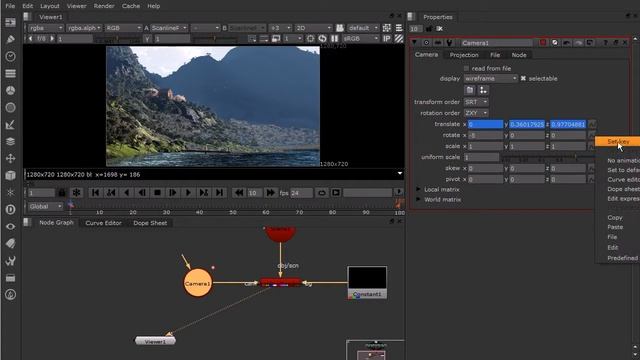The height and width of the screenshot is (360, 640).
Task: Open the ToolSets wrench icon
Action: tap(10, 260)
